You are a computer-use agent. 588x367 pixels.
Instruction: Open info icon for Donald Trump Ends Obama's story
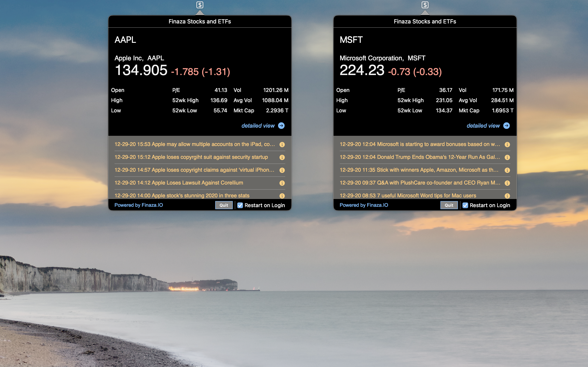(x=507, y=157)
